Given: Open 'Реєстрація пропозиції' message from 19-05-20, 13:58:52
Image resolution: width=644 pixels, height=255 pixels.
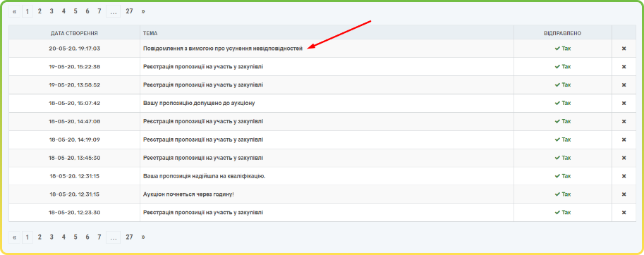Looking at the screenshot, I should click(203, 85).
